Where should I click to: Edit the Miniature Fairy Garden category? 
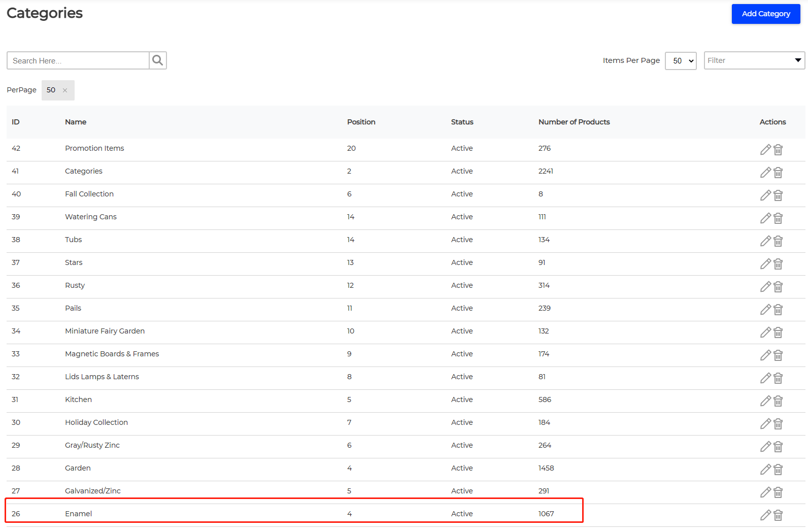click(765, 332)
